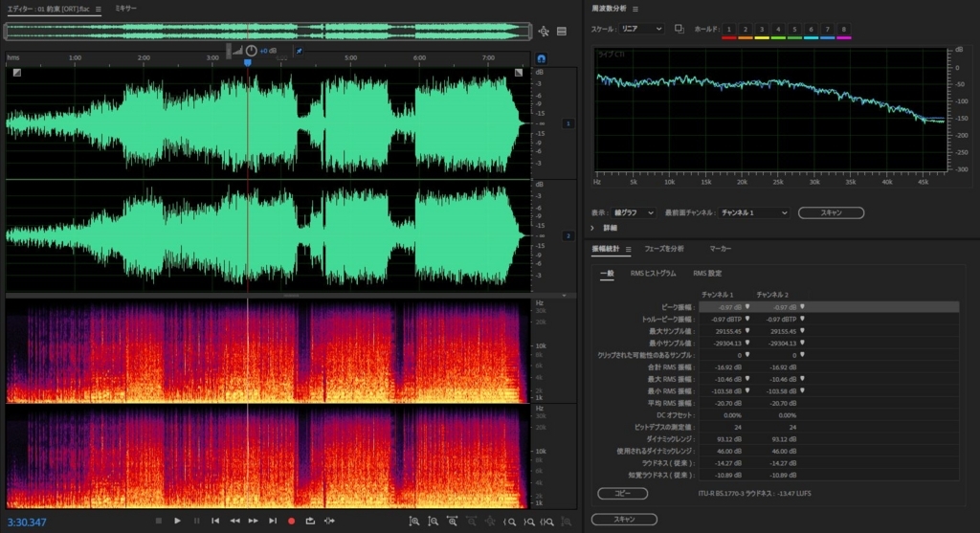980x533 pixels.
Task: Click hold button 5
Action: 794,30
